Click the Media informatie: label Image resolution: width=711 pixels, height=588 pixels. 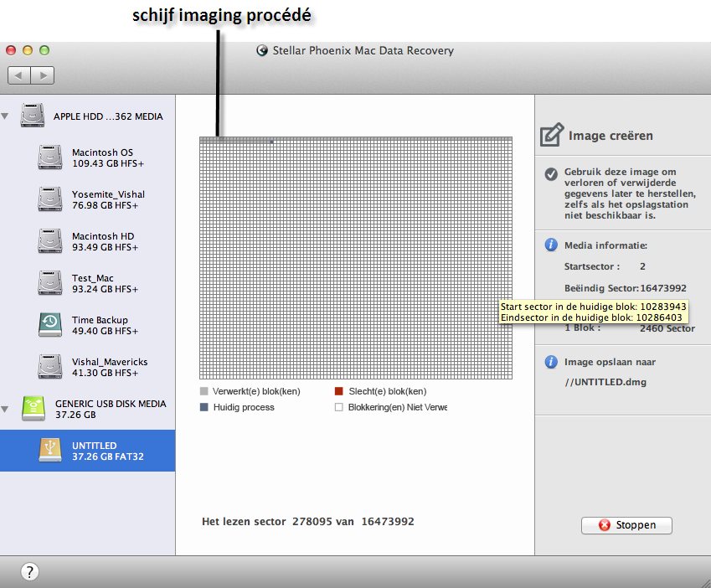605,245
